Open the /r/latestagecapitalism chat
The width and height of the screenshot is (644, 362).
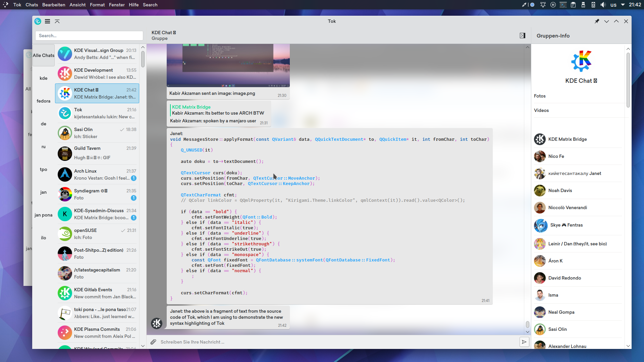97,273
